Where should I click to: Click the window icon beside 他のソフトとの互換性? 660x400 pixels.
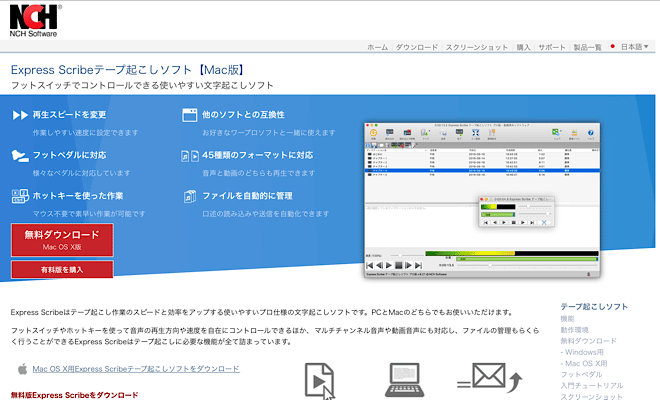189,115
